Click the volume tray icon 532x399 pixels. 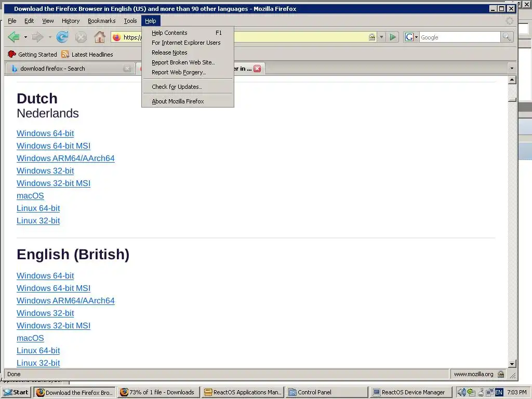(x=461, y=393)
